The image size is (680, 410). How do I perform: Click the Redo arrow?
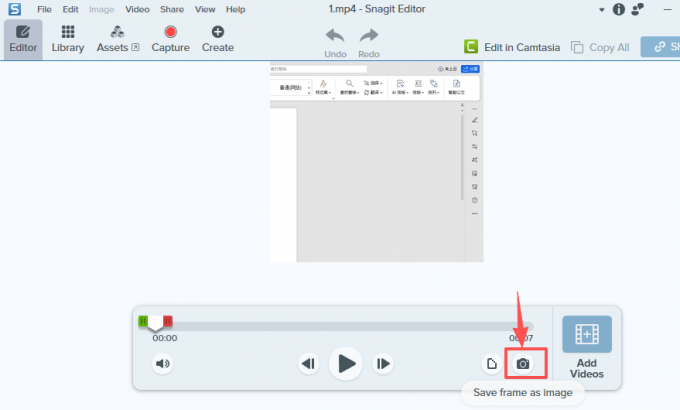tap(369, 42)
